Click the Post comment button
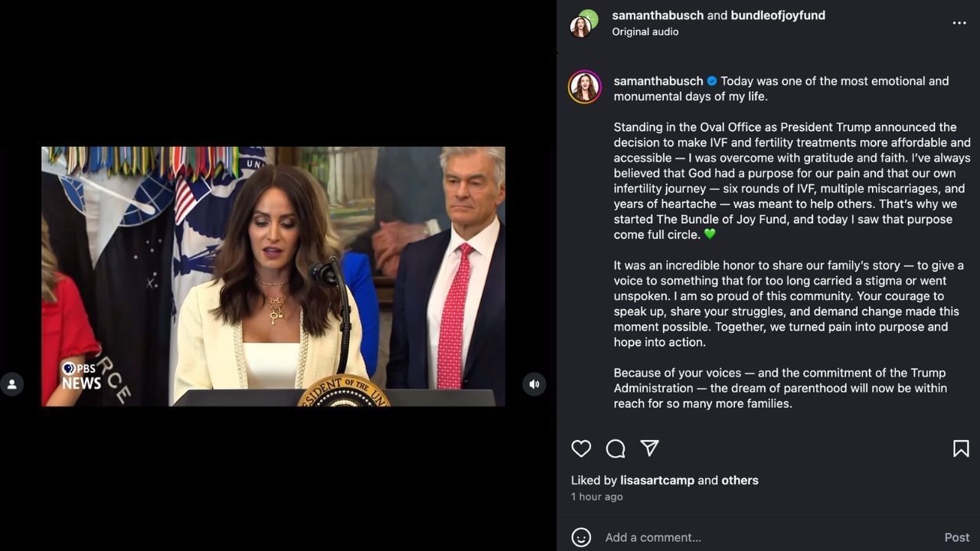This screenshot has width=980, height=551. click(x=957, y=537)
